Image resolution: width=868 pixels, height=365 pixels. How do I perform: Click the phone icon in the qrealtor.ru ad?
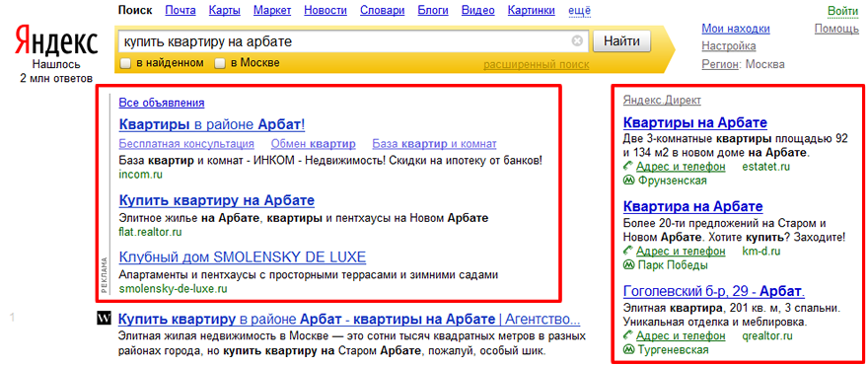(x=627, y=335)
